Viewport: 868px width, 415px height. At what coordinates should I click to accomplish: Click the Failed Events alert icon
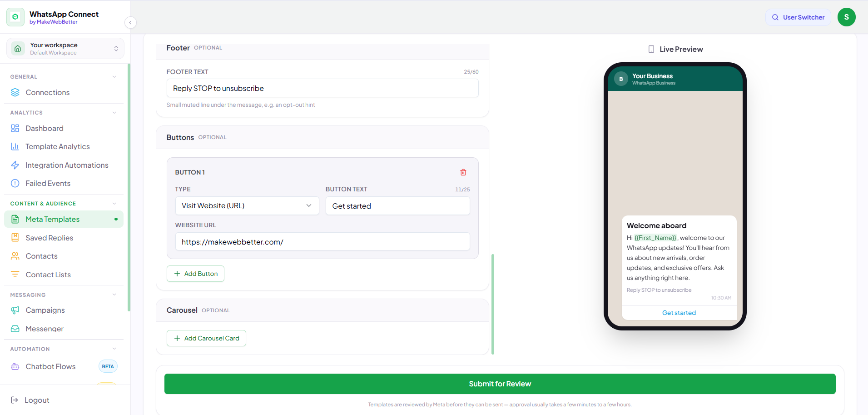click(x=15, y=183)
